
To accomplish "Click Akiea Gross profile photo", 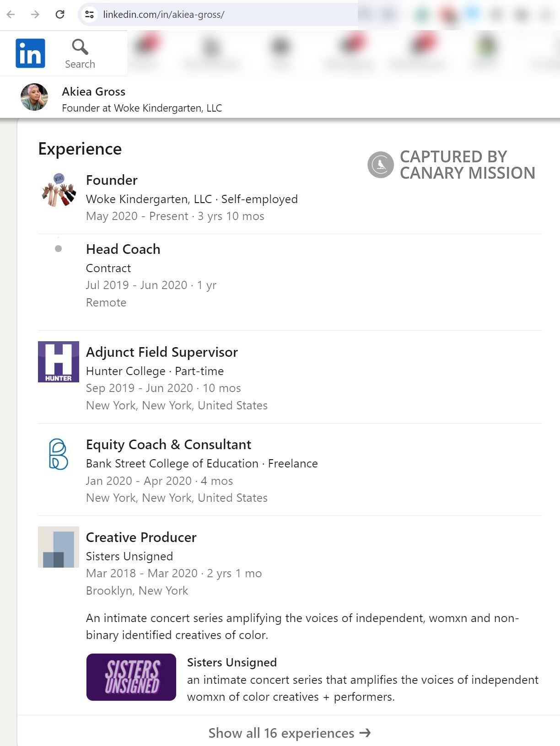I will [x=34, y=97].
